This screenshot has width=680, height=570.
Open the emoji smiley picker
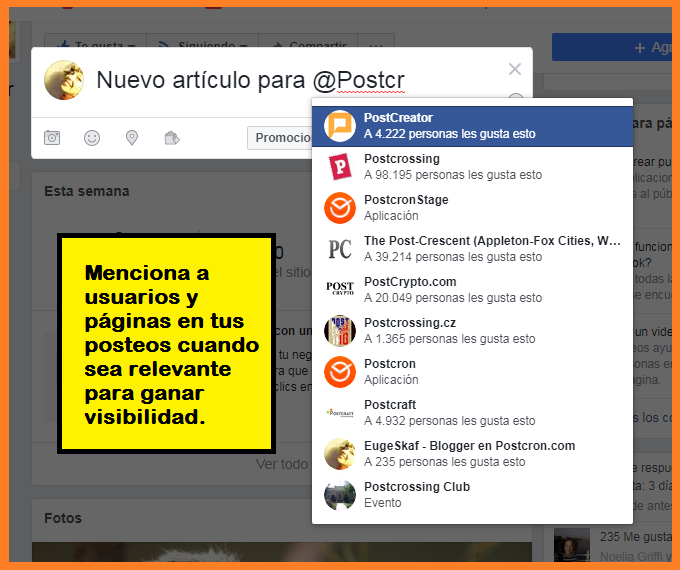coord(92,138)
